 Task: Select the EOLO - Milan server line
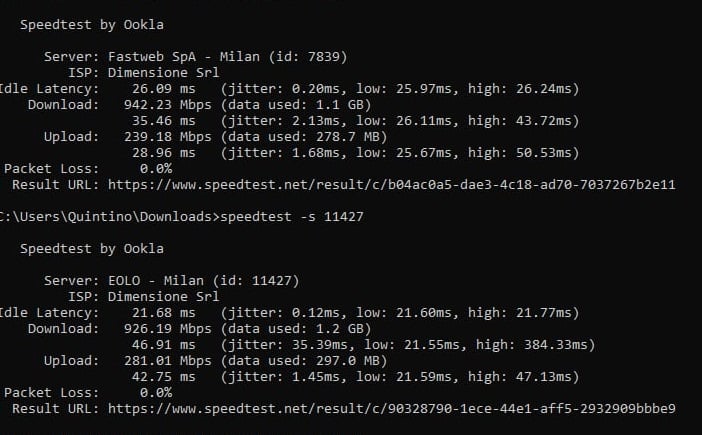coord(171,281)
